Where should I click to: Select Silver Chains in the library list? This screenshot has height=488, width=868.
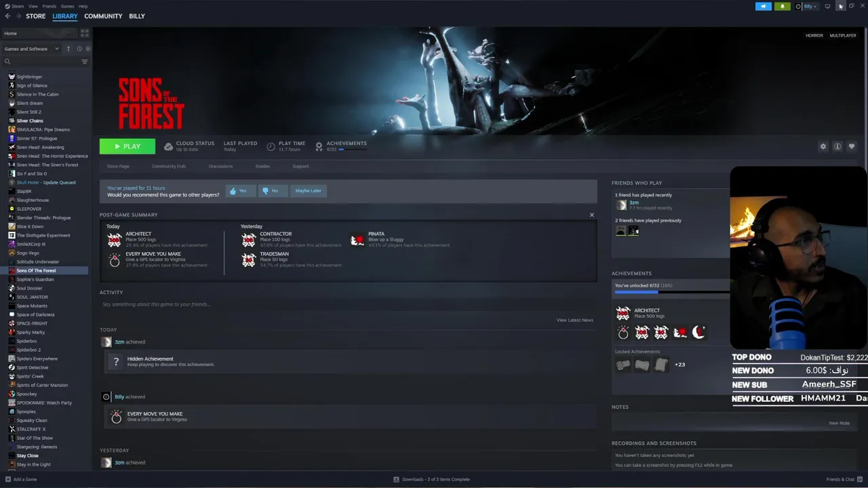tap(30, 121)
